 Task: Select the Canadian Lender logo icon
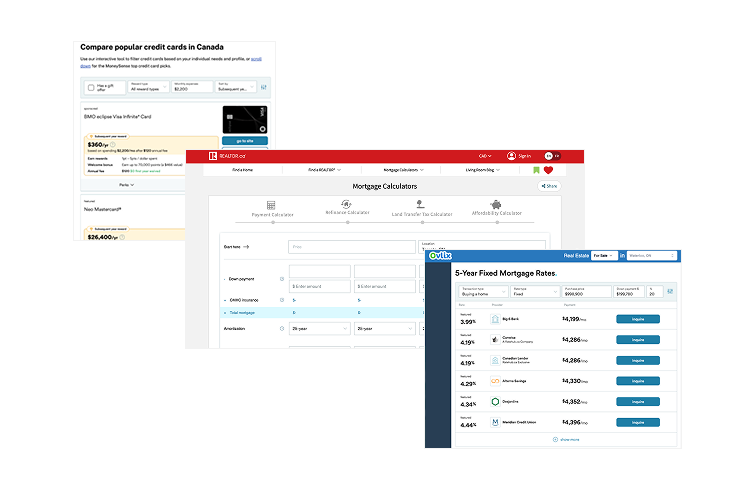tap(495, 361)
